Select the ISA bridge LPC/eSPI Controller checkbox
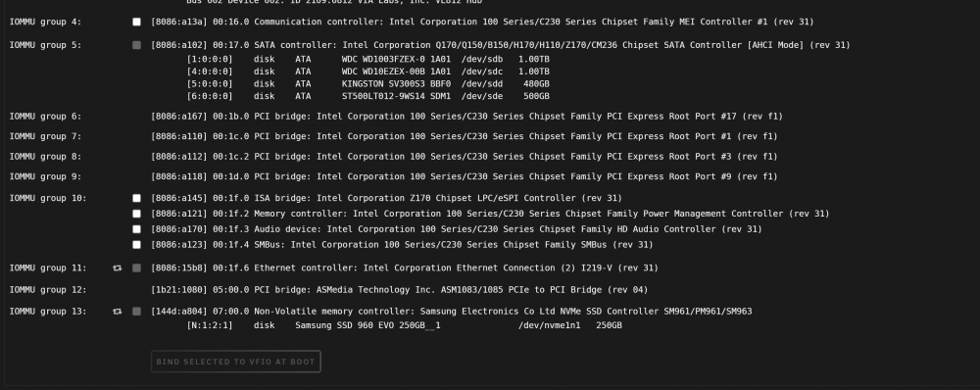Image resolution: width=980 pixels, height=390 pixels. pyautogui.click(x=136, y=198)
